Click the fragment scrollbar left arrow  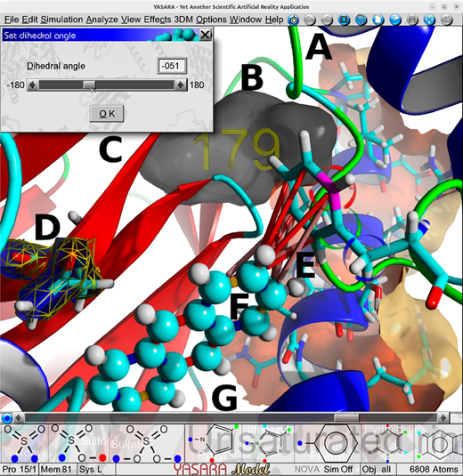tap(19, 418)
